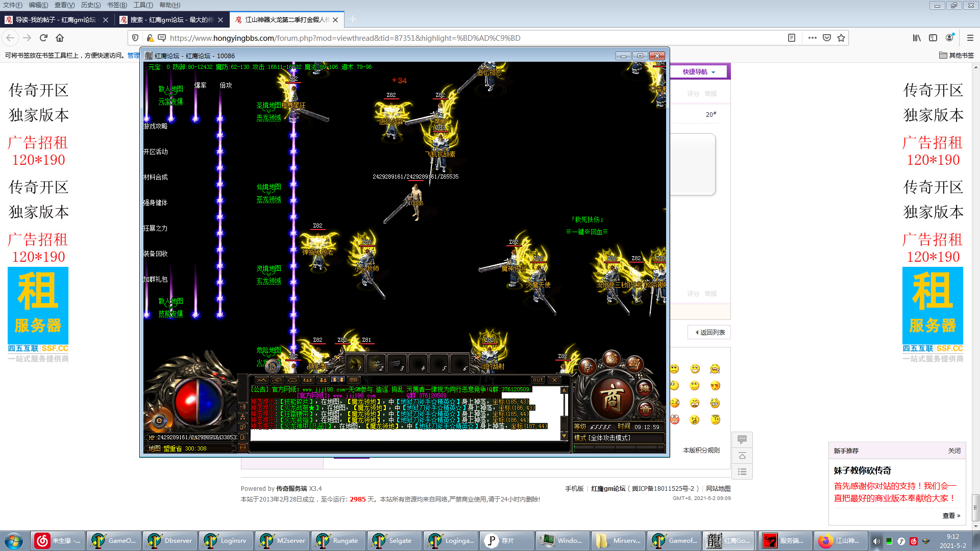Toggle the private chat channel button beside chat
The width and height of the screenshot is (980, 551).
pos(243,427)
